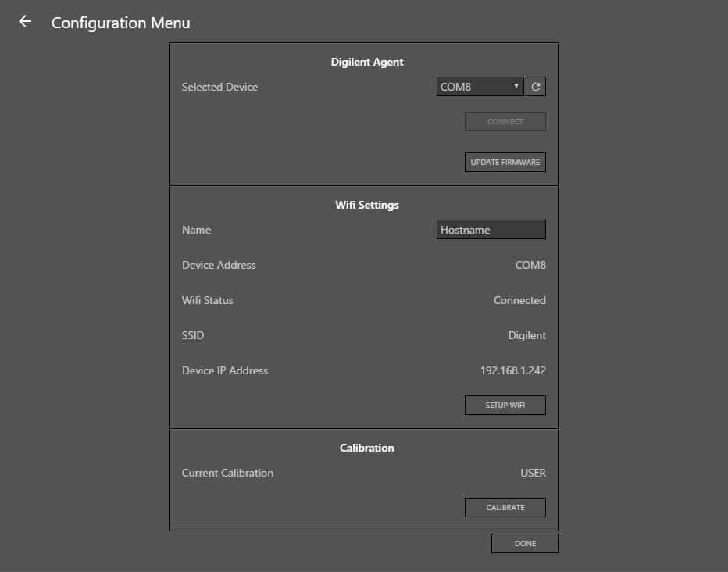This screenshot has width=728, height=572.
Task: Click into the Hostname name field
Action: (x=491, y=230)
